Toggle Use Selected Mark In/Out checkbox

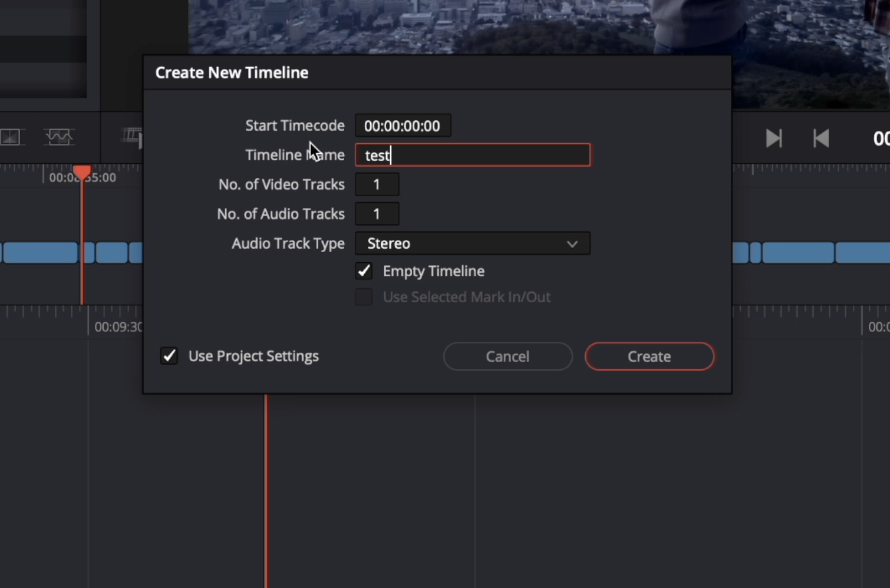364,297
